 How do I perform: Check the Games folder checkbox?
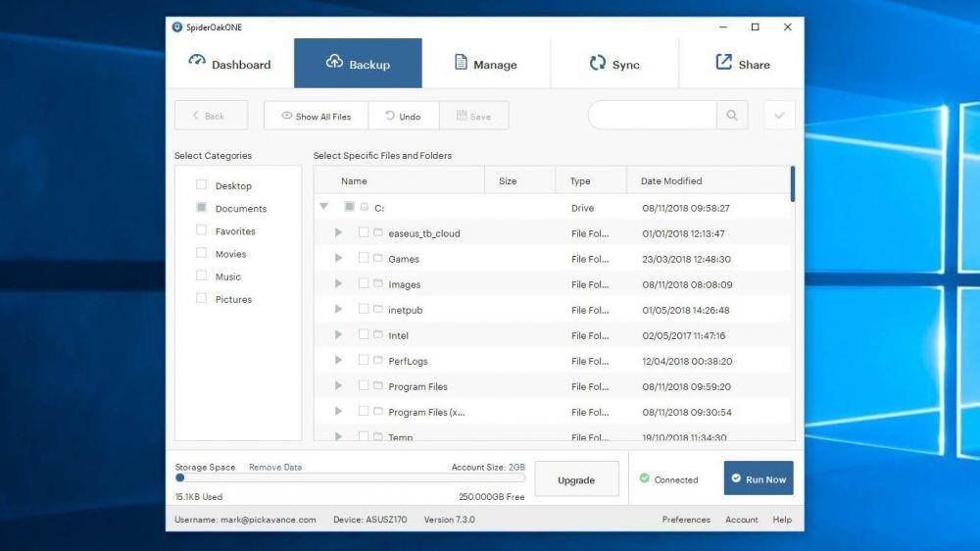pyautogui.click(x=364, y=258)
